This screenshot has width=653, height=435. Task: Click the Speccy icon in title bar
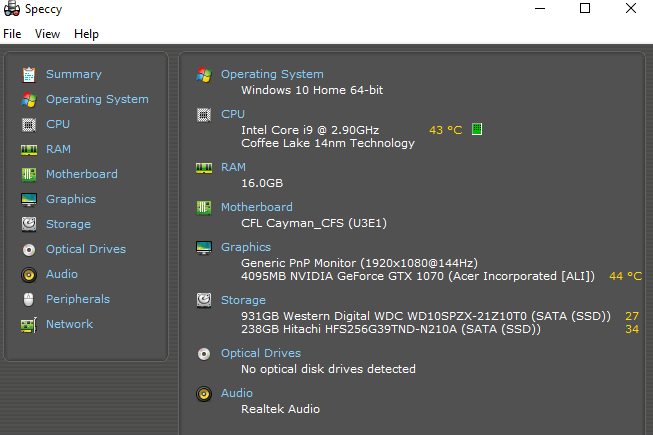(x=10, y=9)
